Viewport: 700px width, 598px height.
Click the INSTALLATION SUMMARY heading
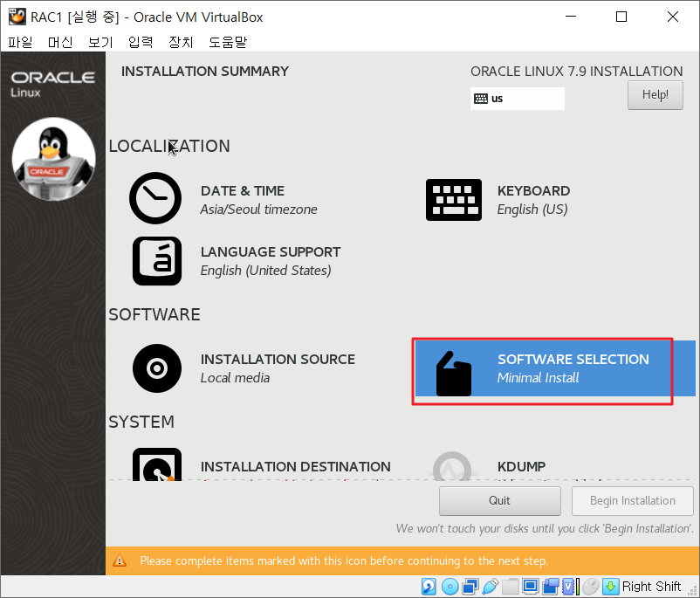tap(205, 72)
